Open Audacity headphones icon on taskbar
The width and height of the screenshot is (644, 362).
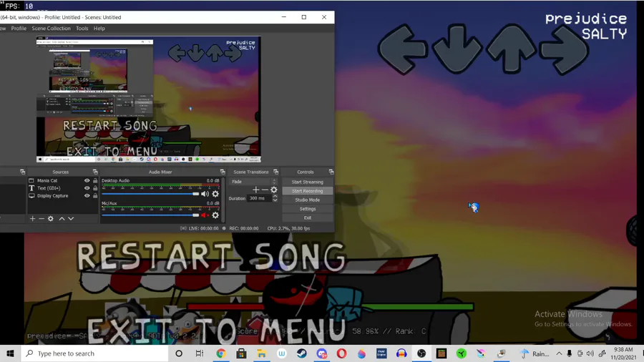[401, 353]
